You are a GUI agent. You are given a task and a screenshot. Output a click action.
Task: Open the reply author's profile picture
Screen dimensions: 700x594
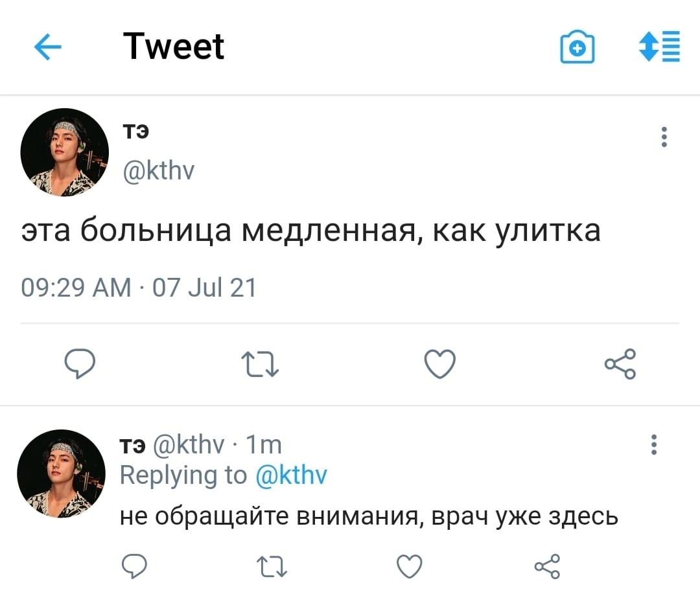pos(61,474)
